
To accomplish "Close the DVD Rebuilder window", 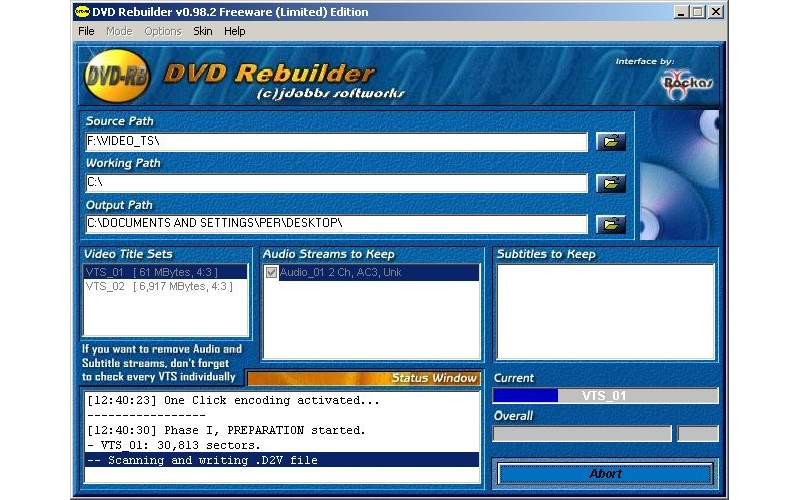I will 716,12.
